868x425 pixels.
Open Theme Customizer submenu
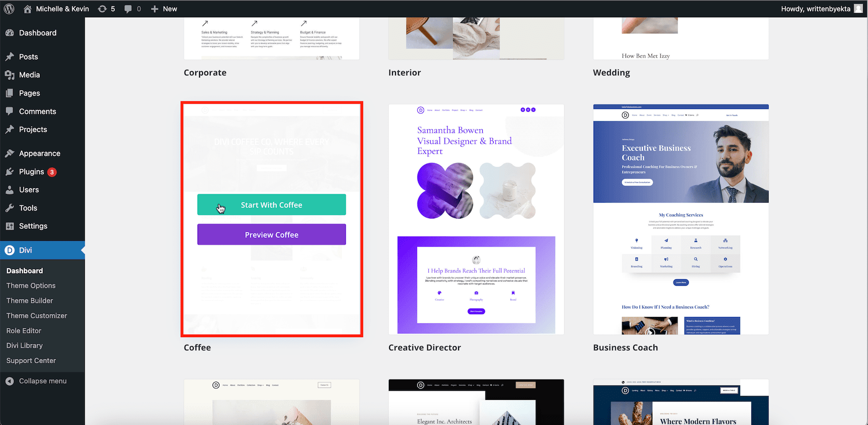[37, 315]
